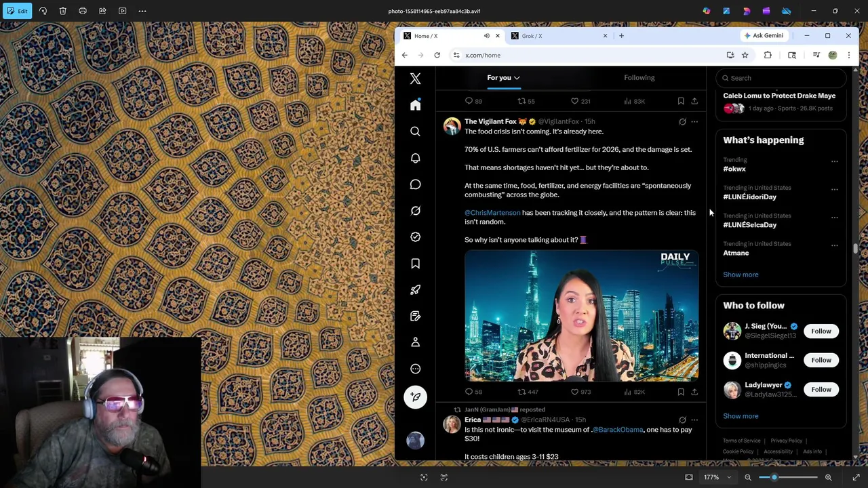Show more trends under What's happening
Image resolution: width=868 pixels, height=488 pixels.
coord(741,274)
